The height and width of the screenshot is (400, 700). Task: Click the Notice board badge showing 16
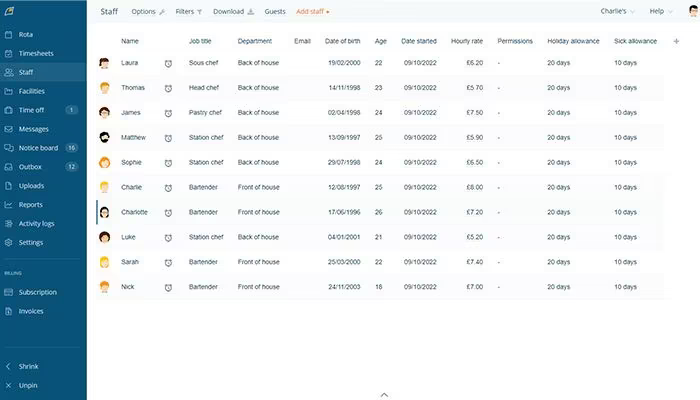point(71,148)
